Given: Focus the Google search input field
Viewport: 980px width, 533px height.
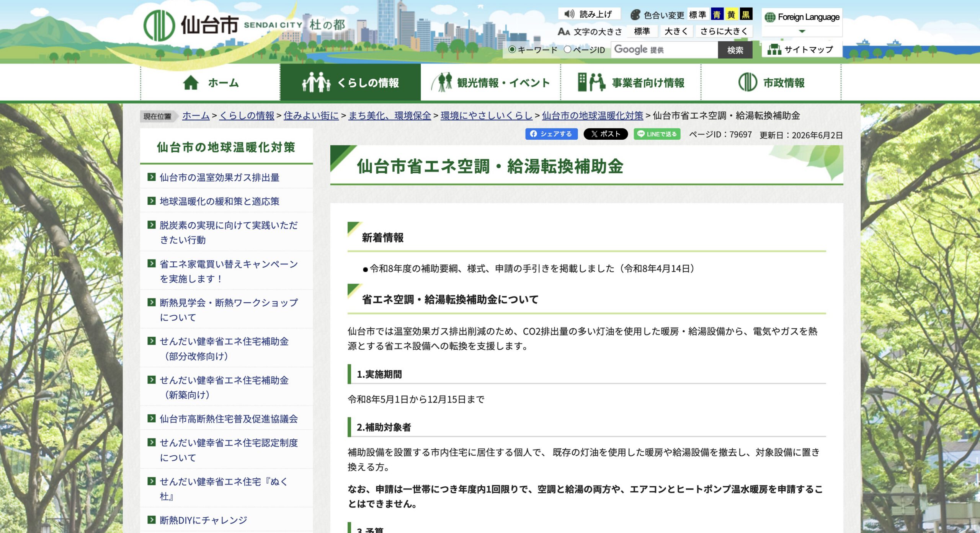Looking at the screenshot, I should [x=664, y=50].
